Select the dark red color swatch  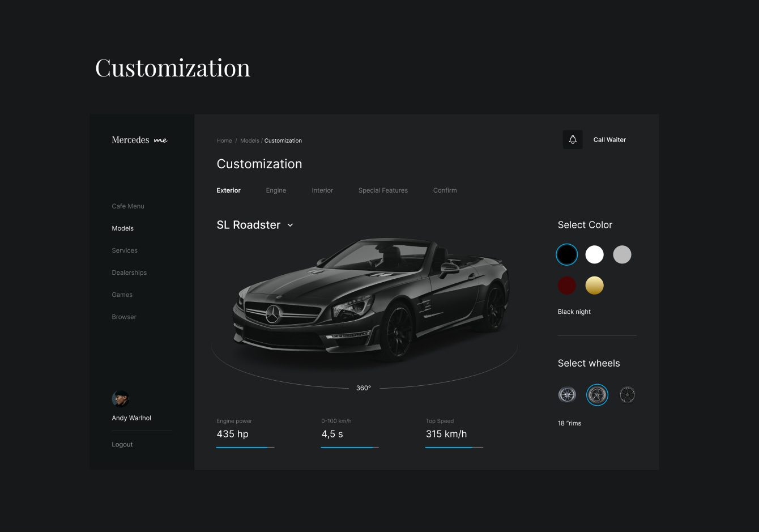567,286
